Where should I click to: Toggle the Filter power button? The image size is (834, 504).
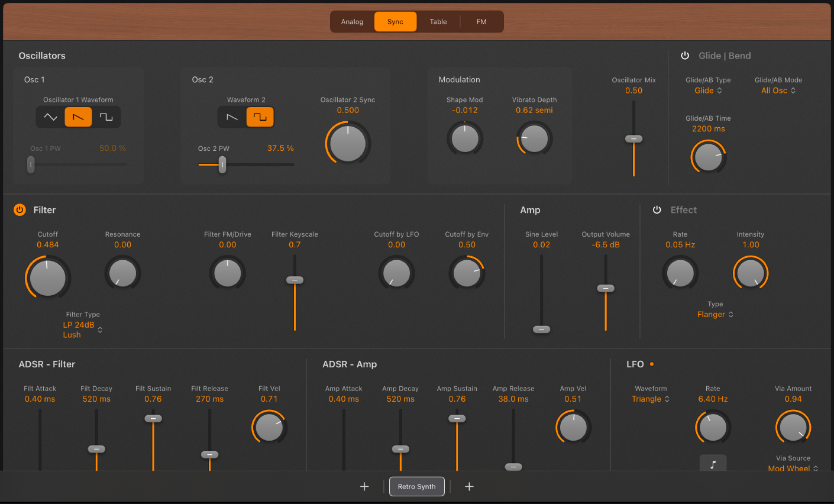pos(19,209)
